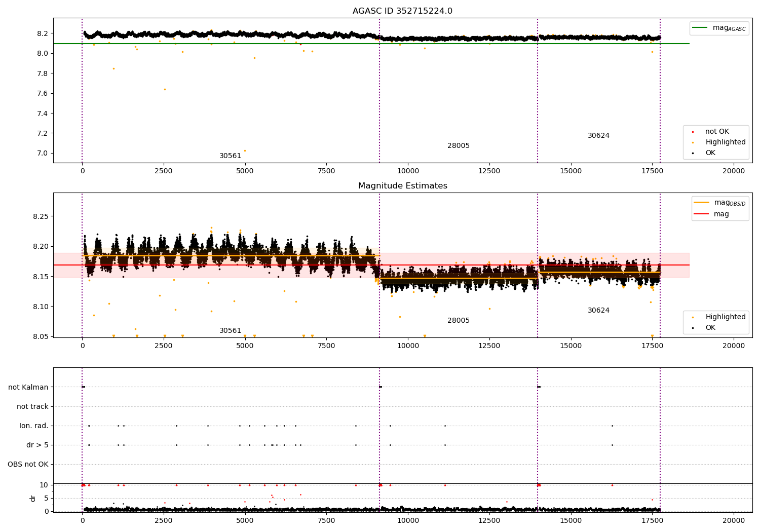The height and width of the screenshot is (532, 760).
Task: Click obsid label 30561 in the top plot
Action: click(230, 156)
